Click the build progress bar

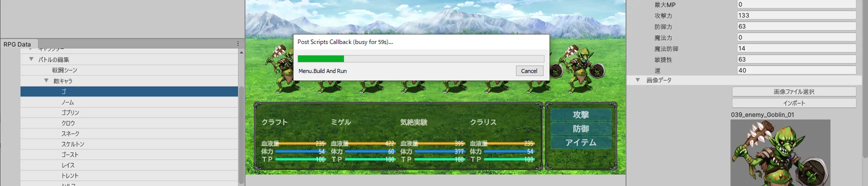(x=421, y=58)
